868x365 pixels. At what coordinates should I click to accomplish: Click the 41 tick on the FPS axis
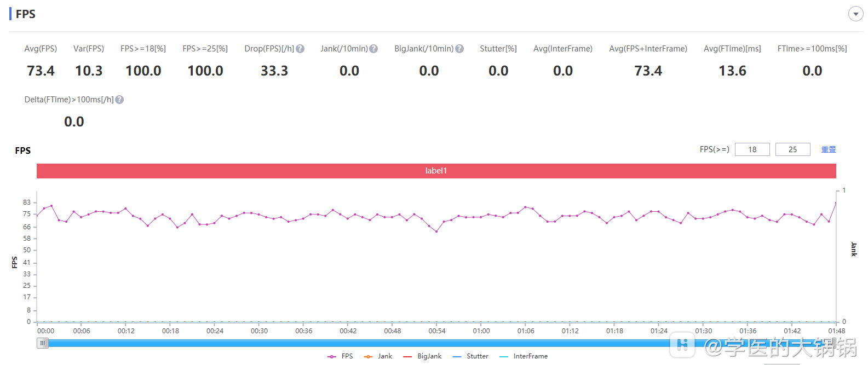click(27, 263)
